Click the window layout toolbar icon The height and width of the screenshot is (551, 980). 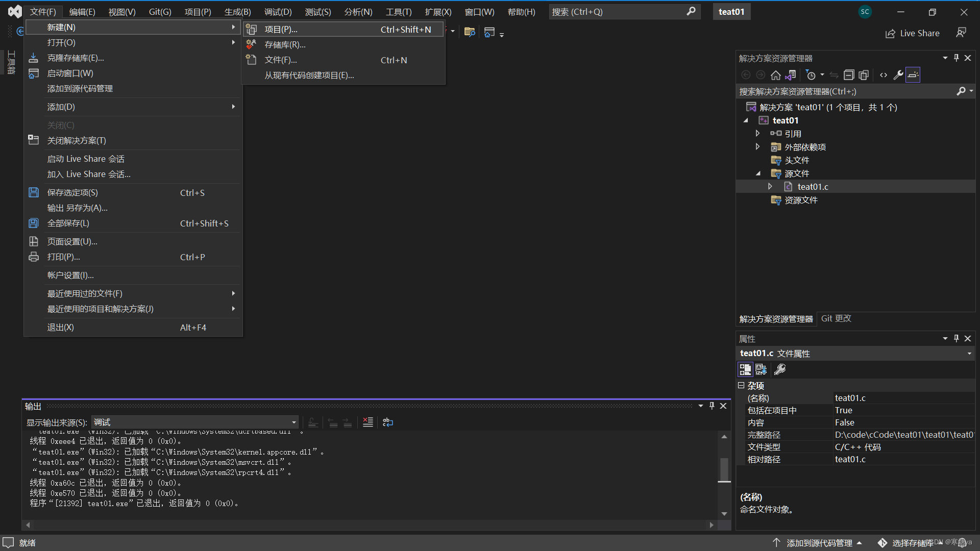(489, 33)
